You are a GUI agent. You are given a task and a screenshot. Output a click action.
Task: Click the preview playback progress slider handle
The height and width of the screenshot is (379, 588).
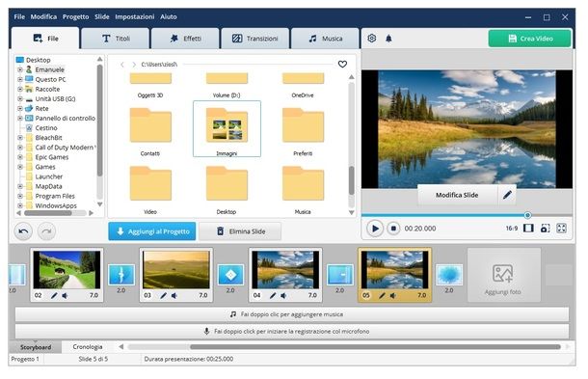click(527, 215)
